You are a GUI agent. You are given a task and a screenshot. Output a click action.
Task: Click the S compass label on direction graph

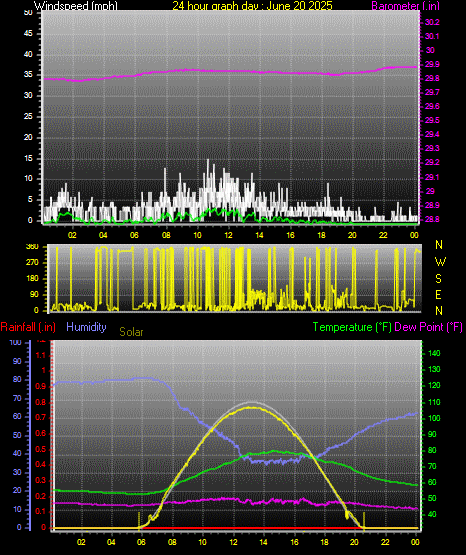438,279
